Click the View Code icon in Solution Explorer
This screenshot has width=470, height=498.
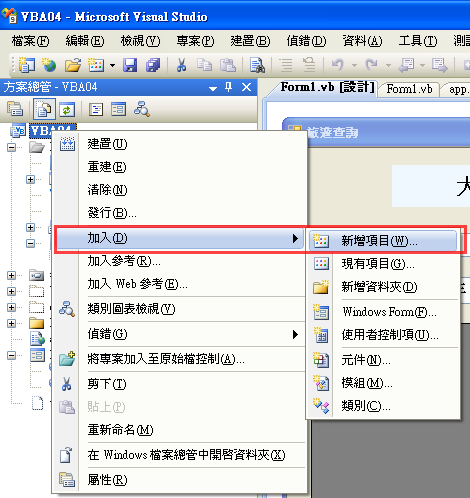[96, 109]
